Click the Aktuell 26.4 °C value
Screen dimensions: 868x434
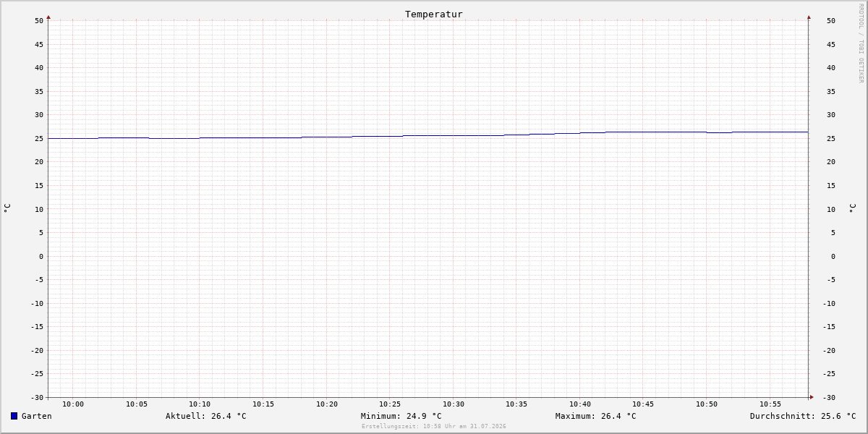(206, 416)
